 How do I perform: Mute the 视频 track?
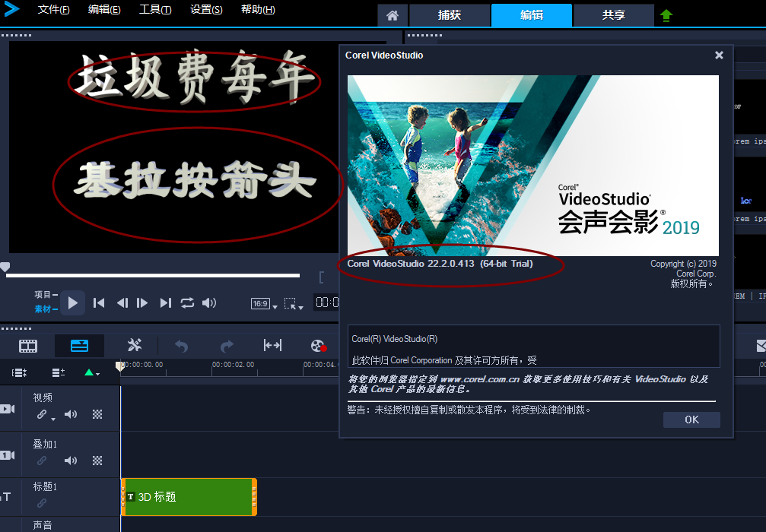click(x=71, y=414)
